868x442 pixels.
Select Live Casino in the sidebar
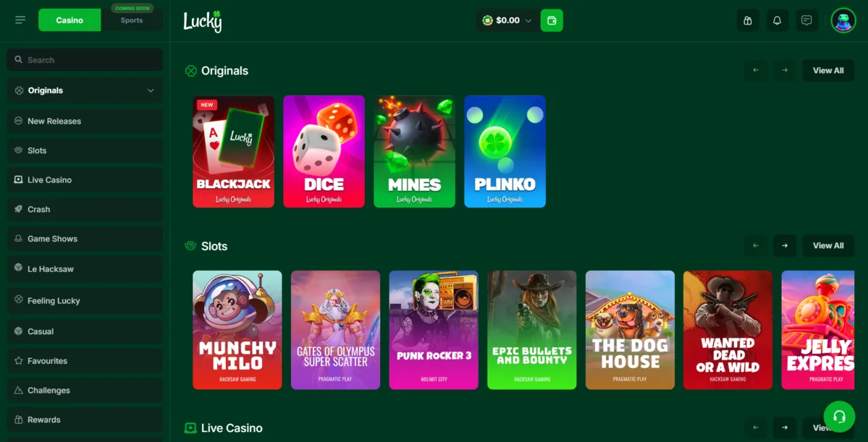(x=85, y=180)
